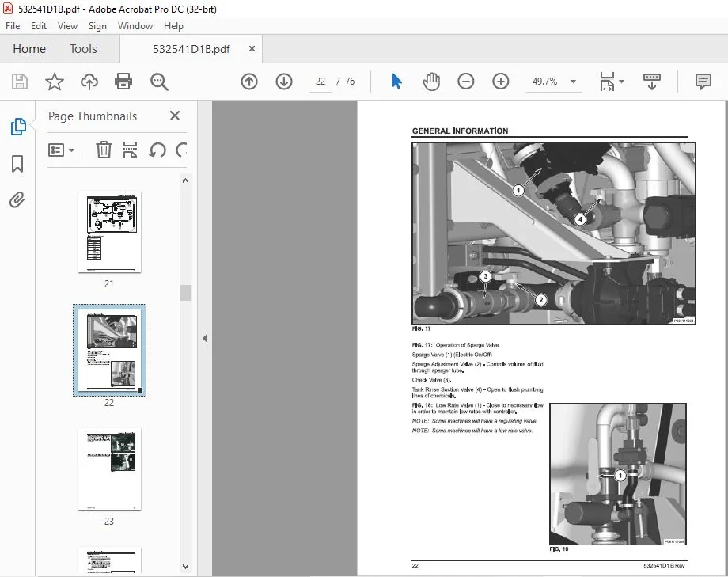This screenshot has width=728, height=577.
Task: Open the Comment tool icon
Action: coord(703,82)
